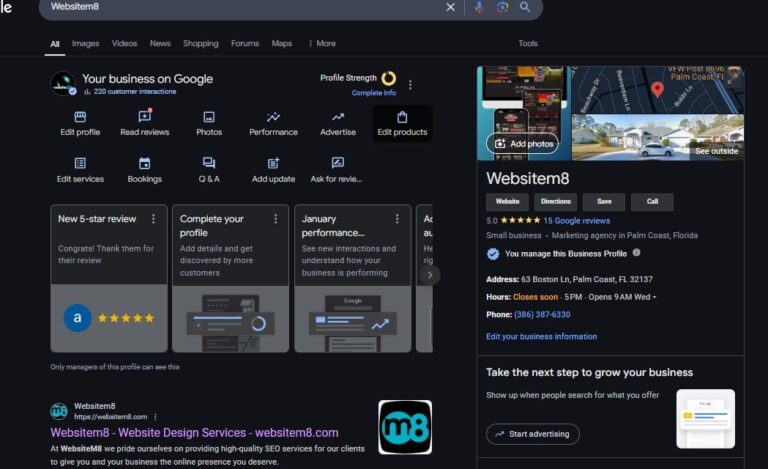Open the three-dot menu beside websitem8.com URL

tap(155, 417)
